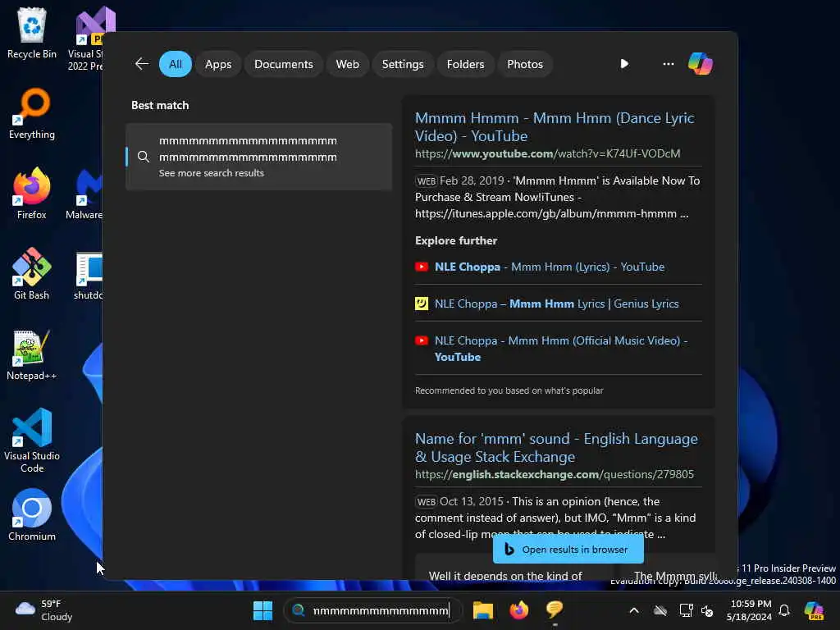Switch to the Documents filter tab
The image size is (840, 630).
(x=283, y=64)
